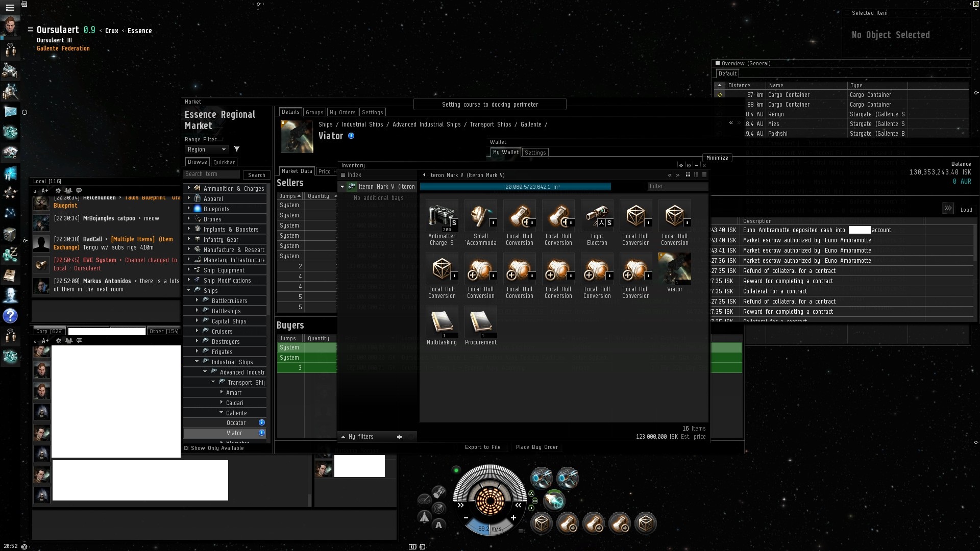Click the blue help question mark icon
Image resolution: width=980 pixels, height=551 pixels.
(10, 316)
